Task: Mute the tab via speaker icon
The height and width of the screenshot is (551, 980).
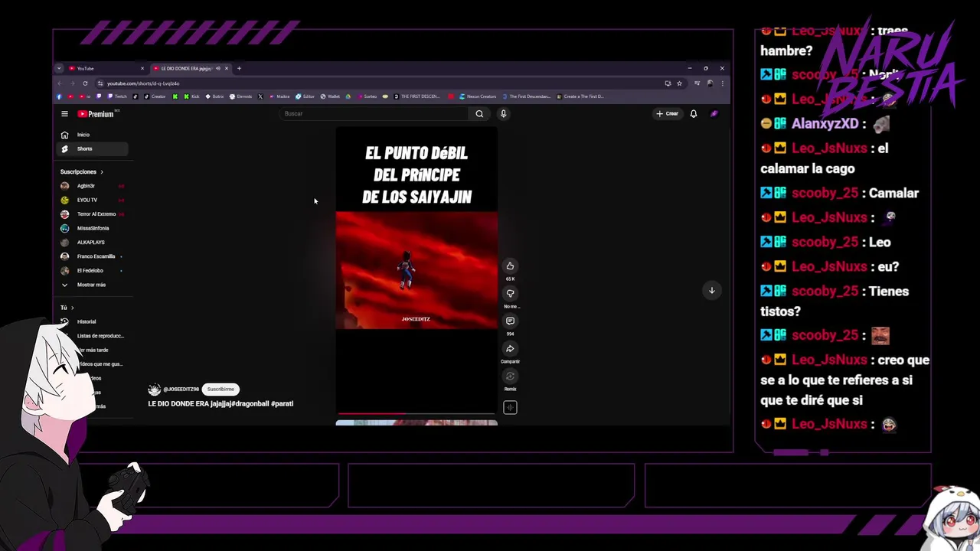Action: click(218, 68)
